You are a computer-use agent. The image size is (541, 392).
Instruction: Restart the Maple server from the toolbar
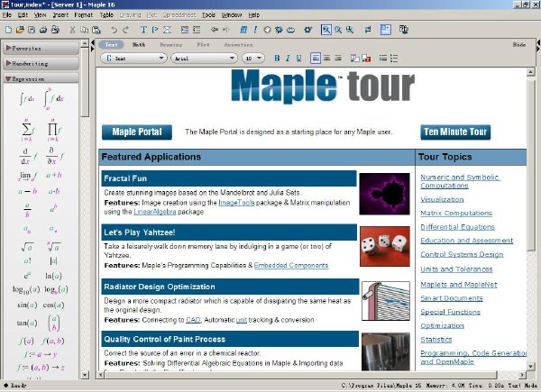[x=290, y=30]
